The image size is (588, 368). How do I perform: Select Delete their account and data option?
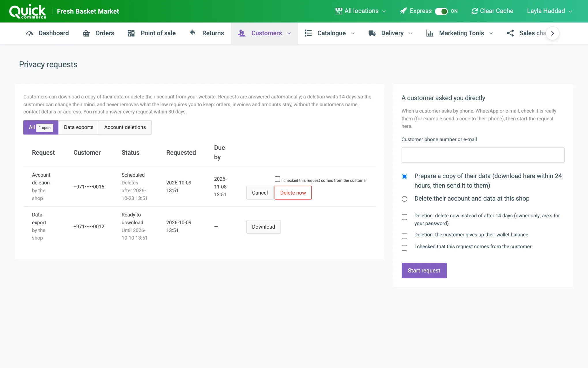(x=404, y=199)
